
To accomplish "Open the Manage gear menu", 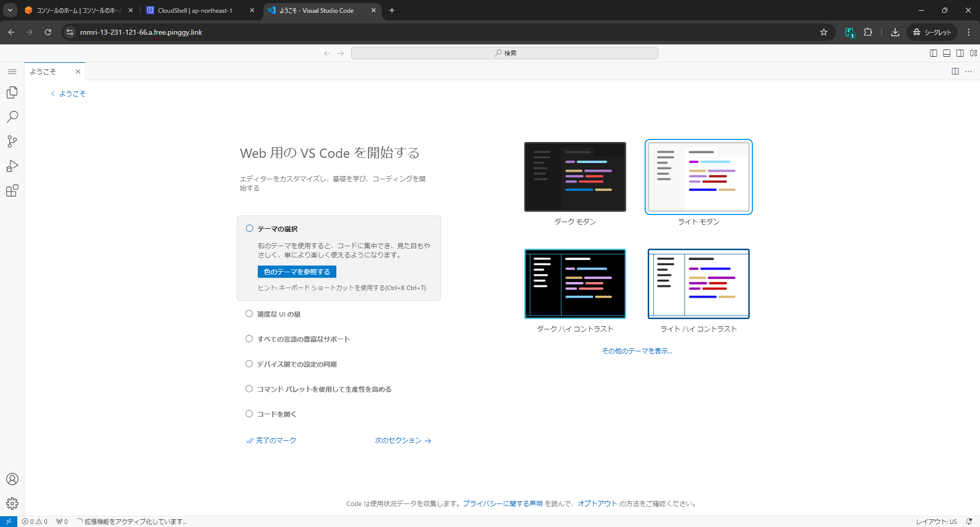I will pos(12,504).
